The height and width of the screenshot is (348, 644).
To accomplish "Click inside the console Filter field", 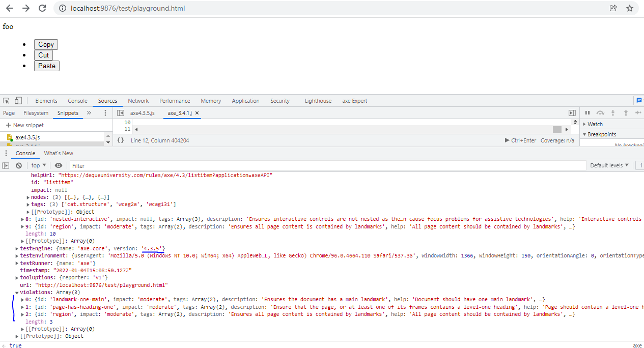I will coord(127,165).
